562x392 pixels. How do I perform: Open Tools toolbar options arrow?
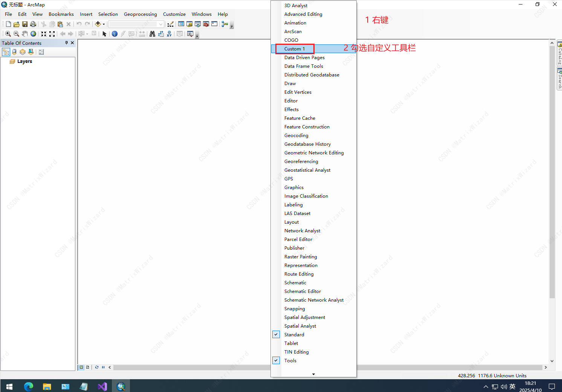pyautogui.click(x=197, y=35)
